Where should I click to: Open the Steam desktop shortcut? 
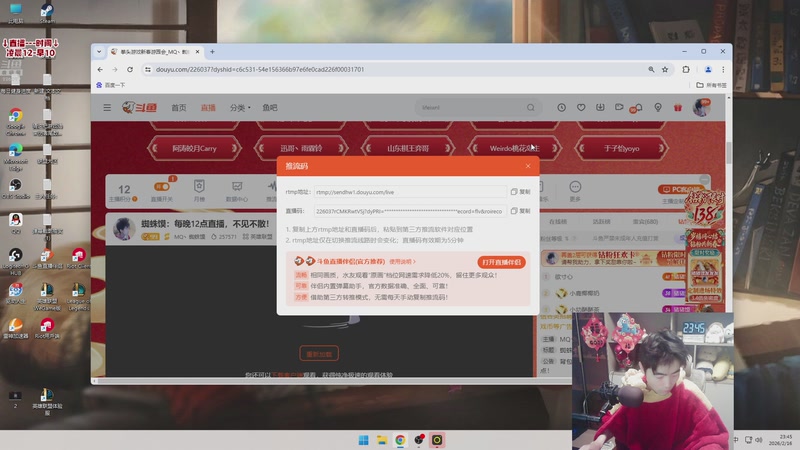47,13
